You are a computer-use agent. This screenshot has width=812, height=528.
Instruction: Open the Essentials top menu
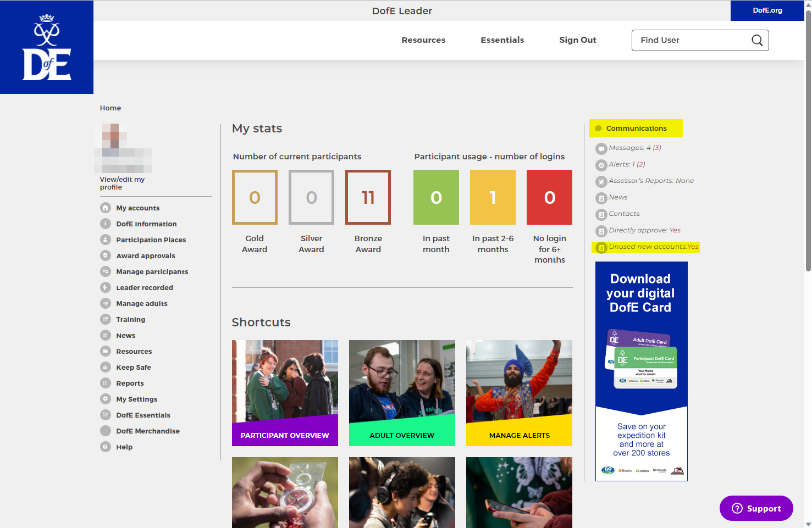pyautogui.click(x=502, y=40)
